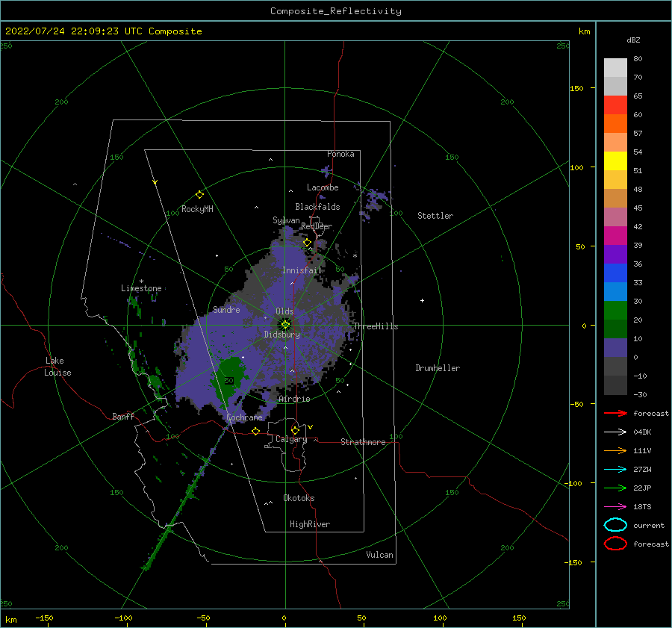
Task: Click the white cross marker west of Drumheller
Action: pos(422,300)
